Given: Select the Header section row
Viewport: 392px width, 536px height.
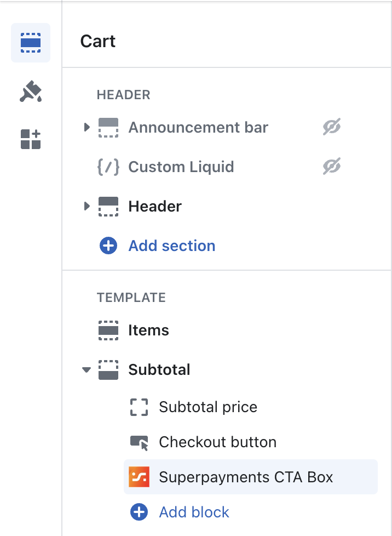Looking at the screenshot, I should tap(155, 206).
